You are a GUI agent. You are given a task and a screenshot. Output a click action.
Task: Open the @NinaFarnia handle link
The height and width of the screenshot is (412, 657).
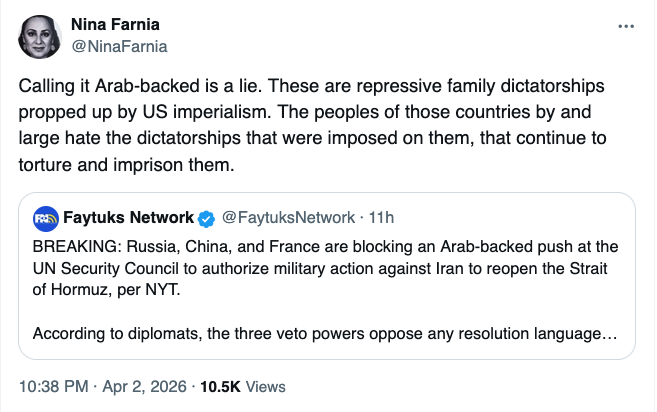(x=119, y=46)
